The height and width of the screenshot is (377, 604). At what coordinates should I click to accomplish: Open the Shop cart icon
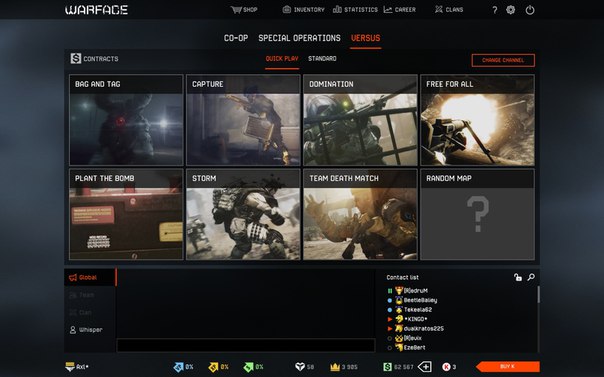coord(236,10)
